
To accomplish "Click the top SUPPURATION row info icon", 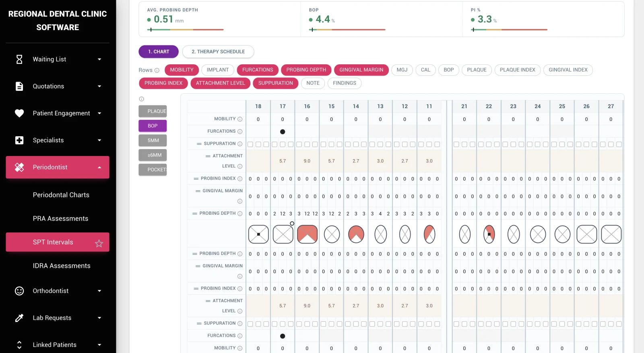I will (x=240, y=144).
